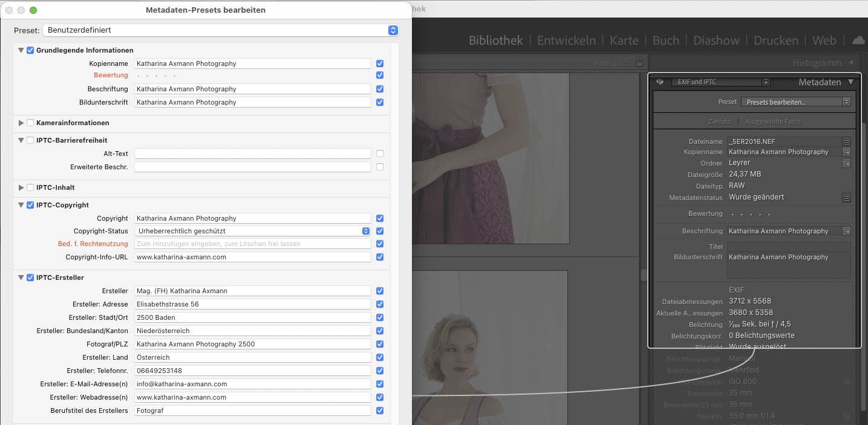Click Ausgewählte Fotos option

[772, 122]
